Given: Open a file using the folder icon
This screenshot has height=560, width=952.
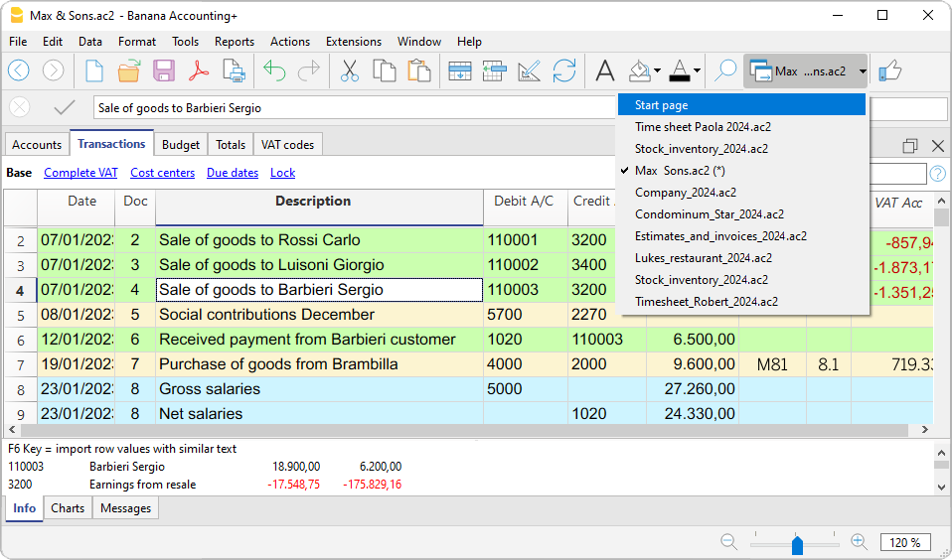Looking at the screenshot, I should tap(129, 70).
